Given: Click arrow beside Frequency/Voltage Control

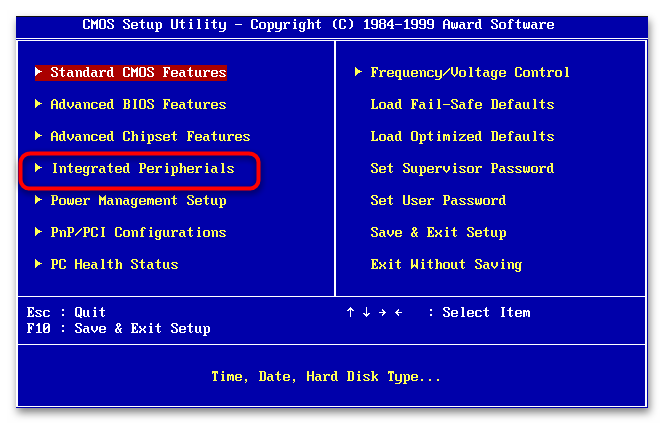Looking at the screenshot, I should (x=358, y=72).
